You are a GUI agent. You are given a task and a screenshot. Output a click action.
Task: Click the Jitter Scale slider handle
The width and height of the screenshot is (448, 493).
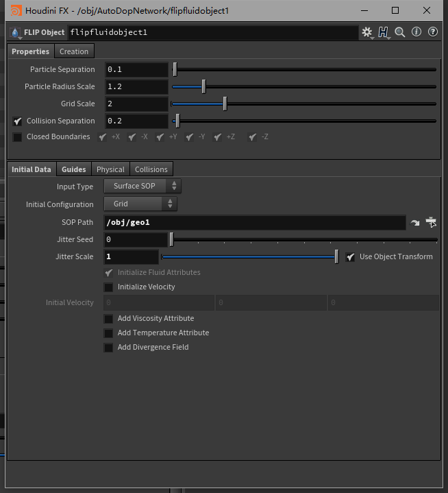[x=337, y=257]
